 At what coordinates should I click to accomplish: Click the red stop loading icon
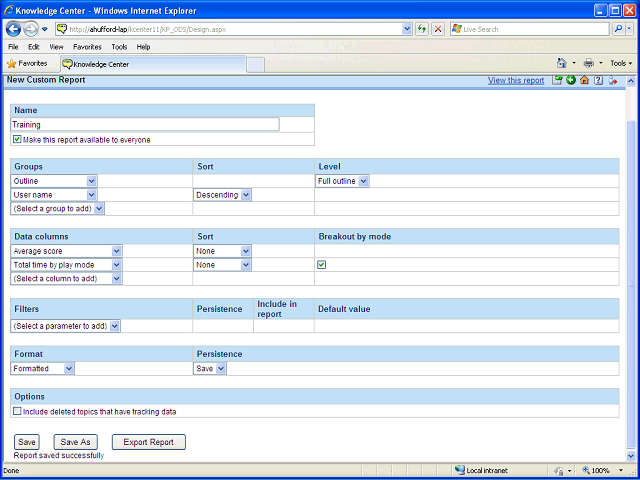438,29
